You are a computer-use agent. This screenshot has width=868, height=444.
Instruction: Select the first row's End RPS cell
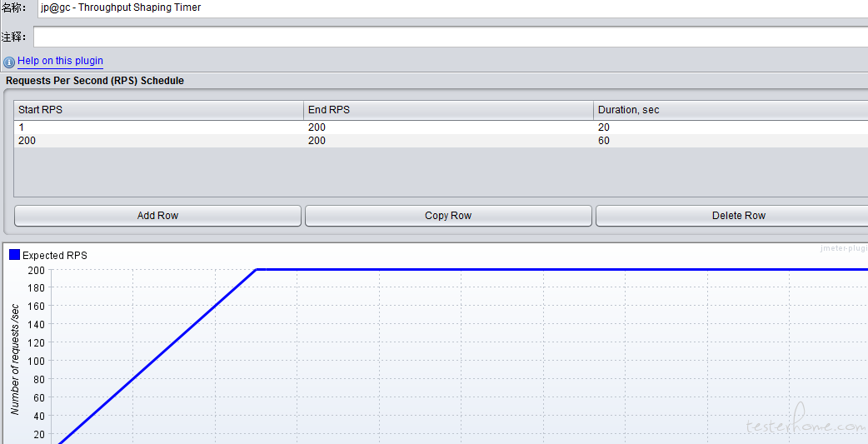448,127
